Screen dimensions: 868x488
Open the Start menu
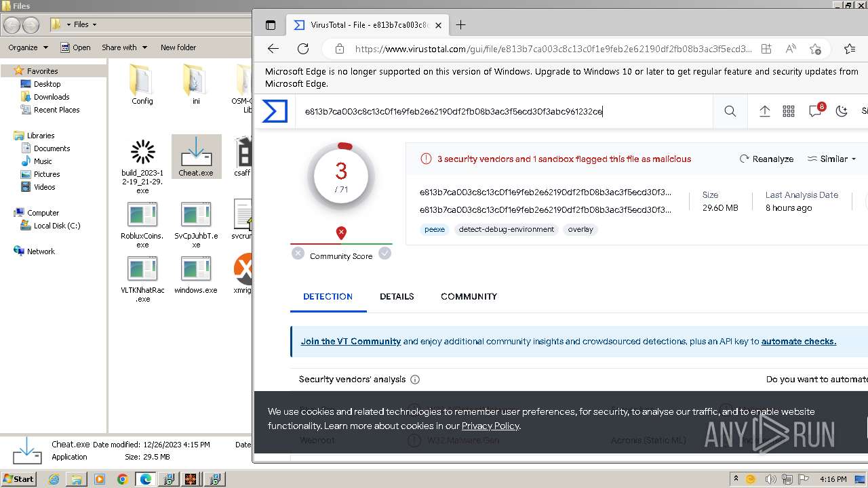(18, 479)
